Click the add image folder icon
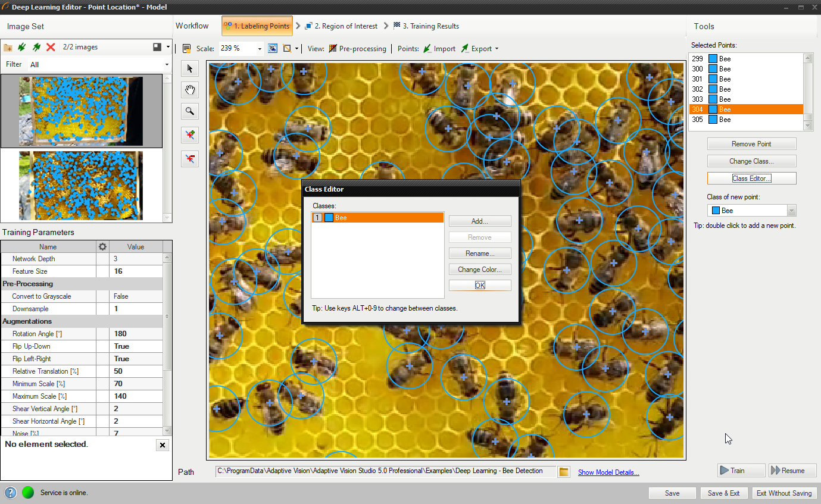 8,47
